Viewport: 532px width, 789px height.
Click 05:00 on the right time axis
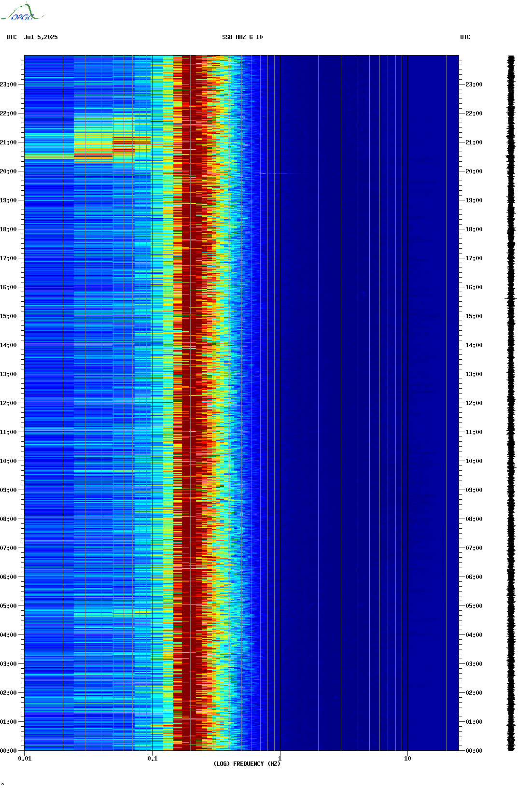(474, 606)
